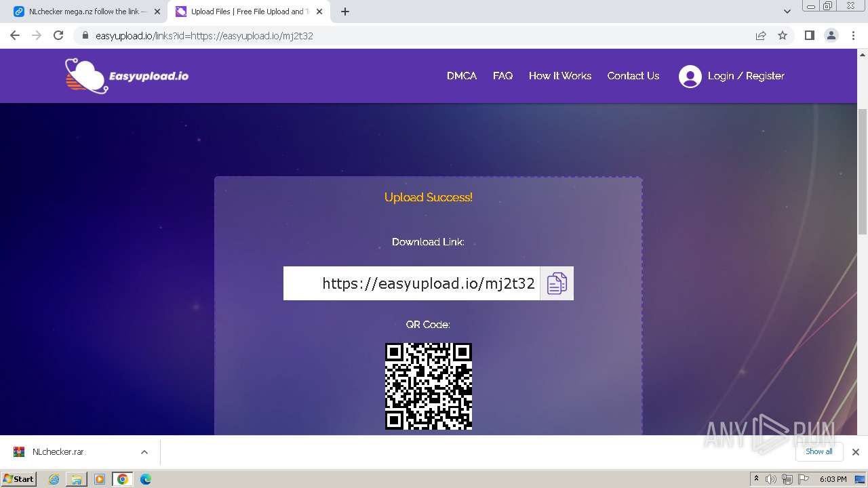The height and width of the screenshot is (488, 868).
Task: Expand the NLchecker.rar download options chevron
Action: click(144, 452)
